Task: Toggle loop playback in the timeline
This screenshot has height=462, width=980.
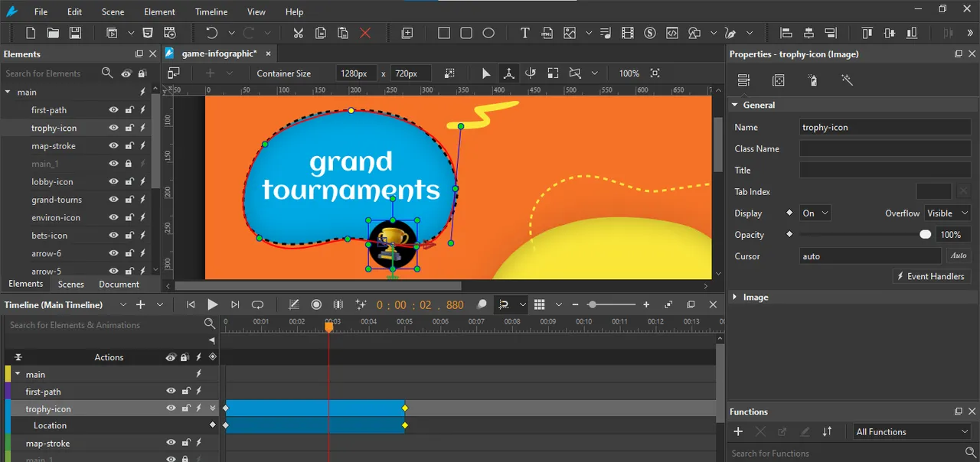Action: pos(257,304)
